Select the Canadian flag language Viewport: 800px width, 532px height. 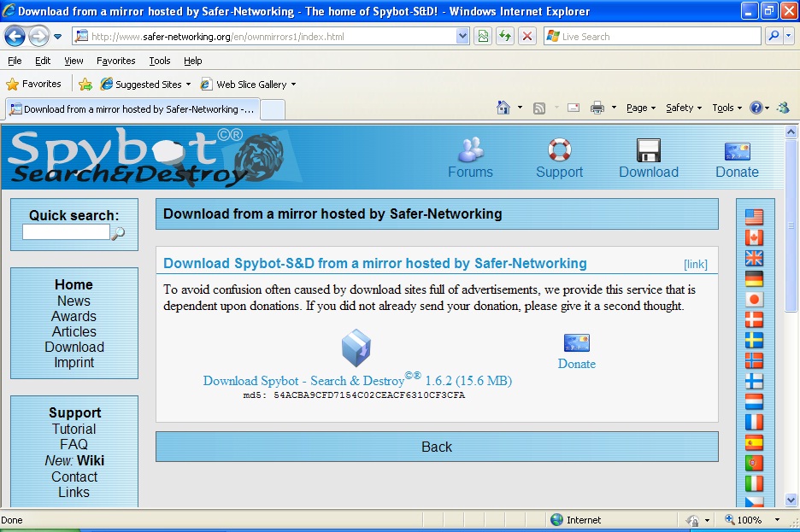point(754,238)
